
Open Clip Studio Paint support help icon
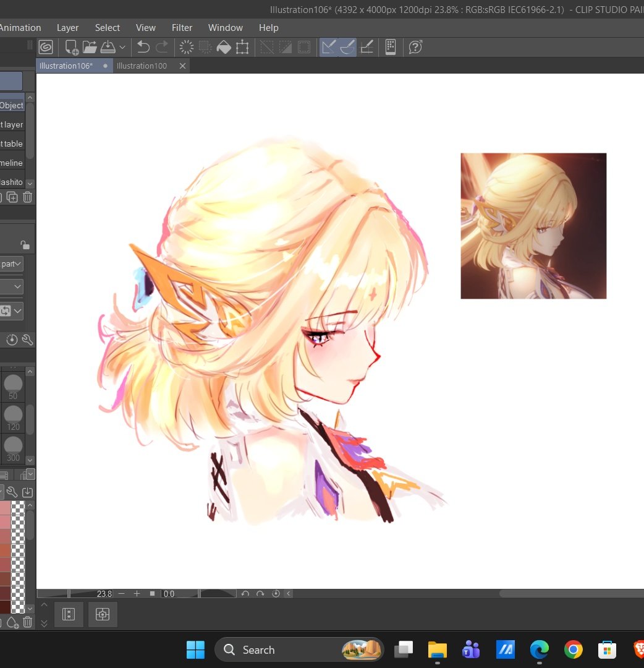(x=415, y=47)
